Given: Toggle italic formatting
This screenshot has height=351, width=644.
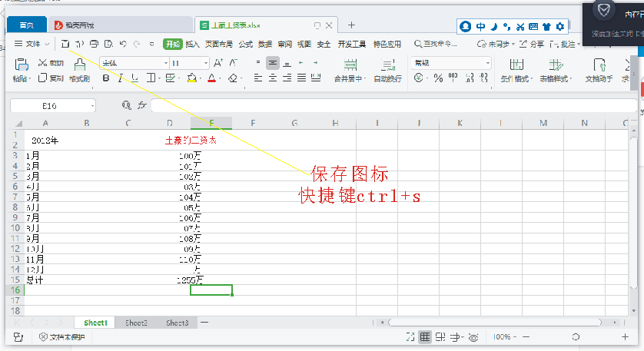Looking at the screenshot, I should pyautogui.click(x=120, y=78).
